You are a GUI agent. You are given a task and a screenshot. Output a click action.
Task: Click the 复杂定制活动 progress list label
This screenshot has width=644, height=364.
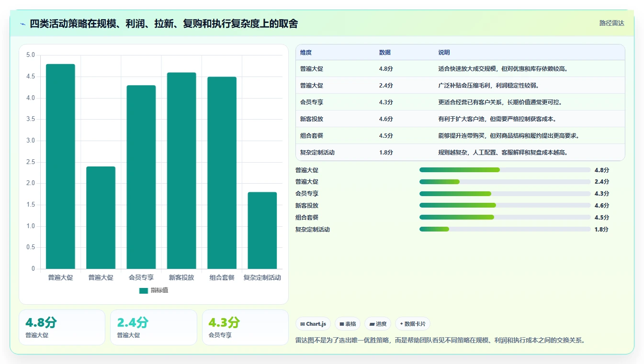click(313, 230)
